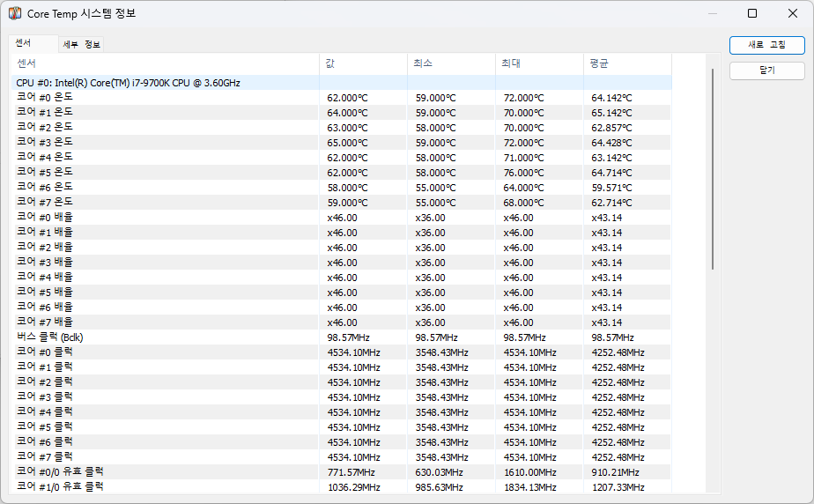Click the 닫기 close button
This screenshot has width=814, height=504.
(x=766, y=70)
